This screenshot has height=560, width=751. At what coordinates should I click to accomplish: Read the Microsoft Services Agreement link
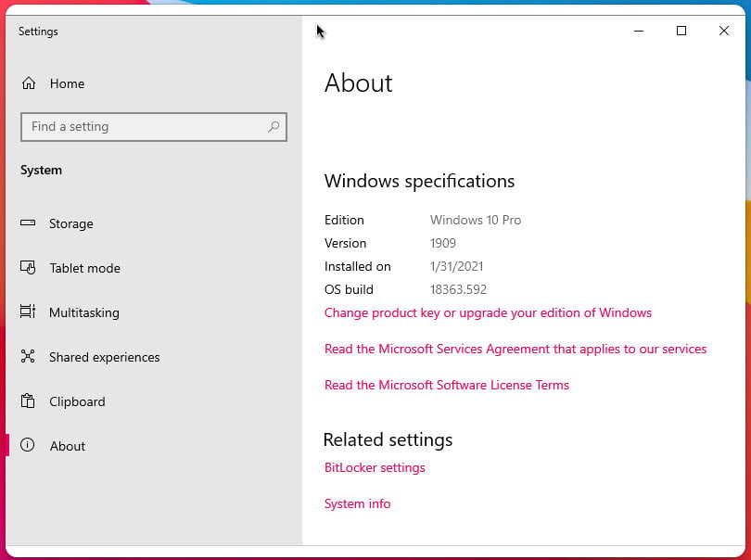pos(516,349)
